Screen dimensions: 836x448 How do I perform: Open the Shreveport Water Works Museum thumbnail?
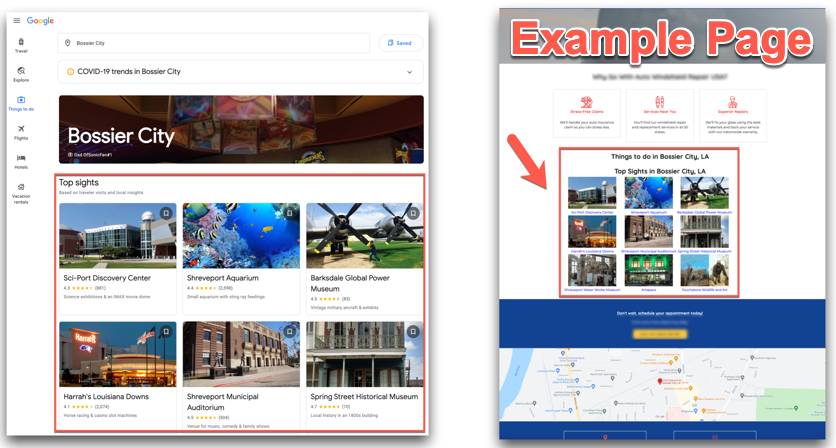coord(592,270)
